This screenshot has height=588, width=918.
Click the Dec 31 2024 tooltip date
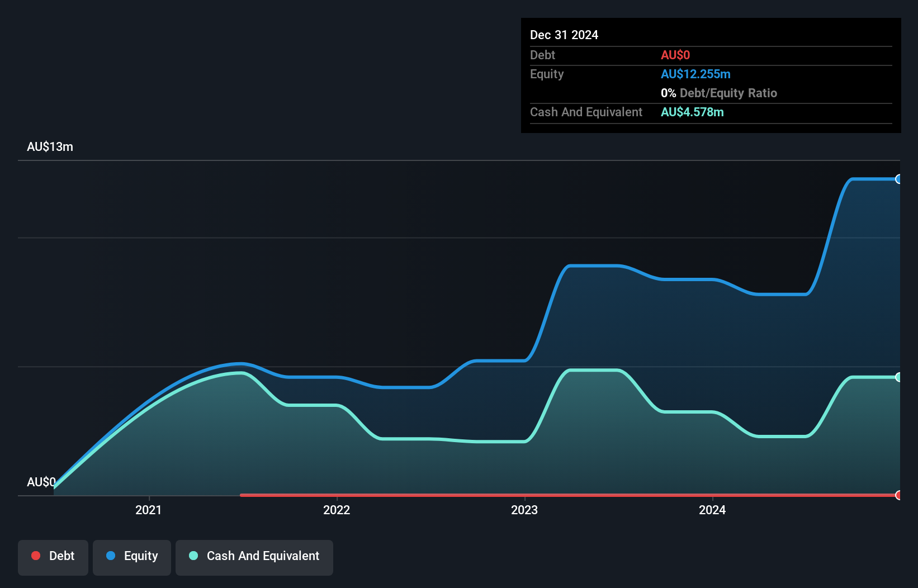[x=564, y=35]
